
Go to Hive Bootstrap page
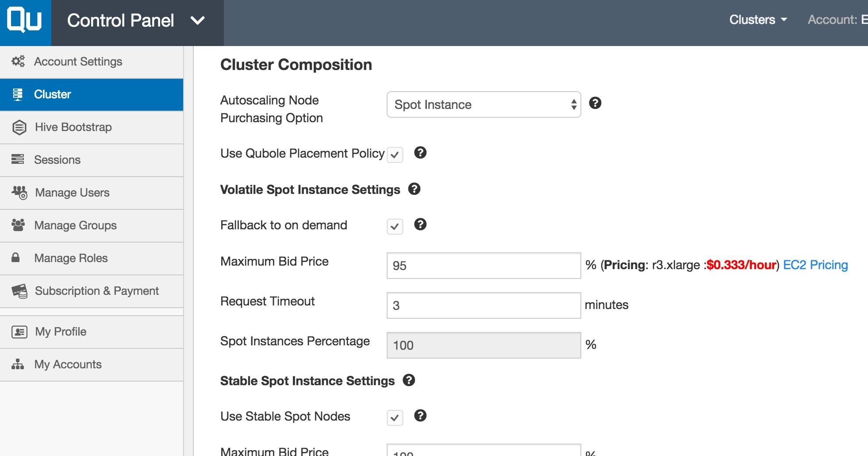[x=92, y=127]
